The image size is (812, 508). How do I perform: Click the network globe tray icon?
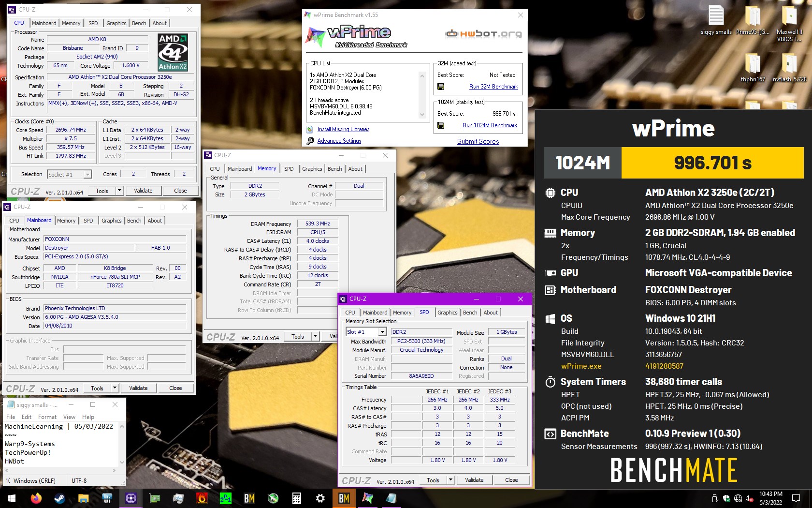point(738,498)
